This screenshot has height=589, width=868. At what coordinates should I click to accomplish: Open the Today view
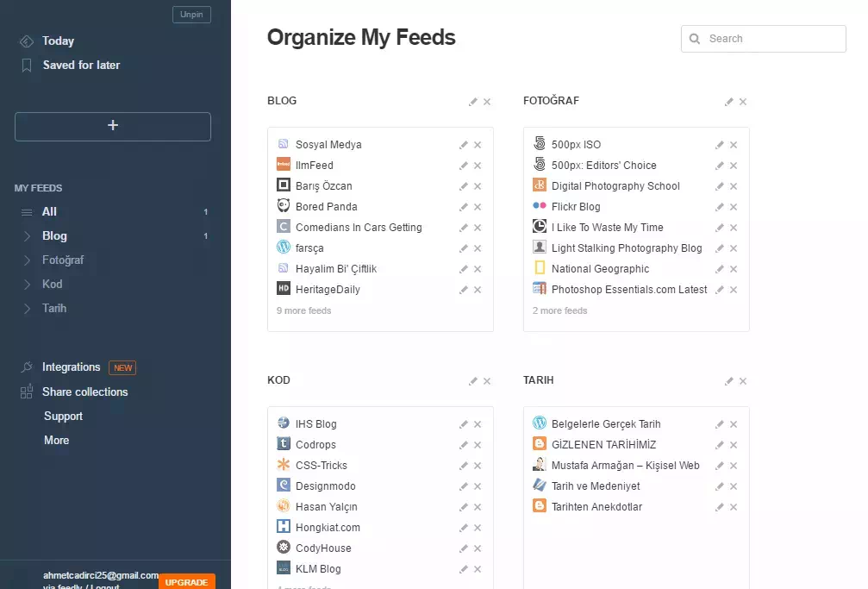(58, 41)
